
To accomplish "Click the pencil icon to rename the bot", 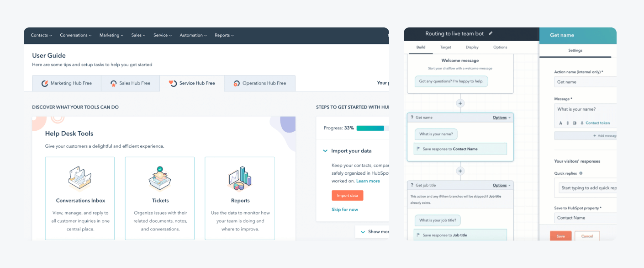I will (491, 33).
